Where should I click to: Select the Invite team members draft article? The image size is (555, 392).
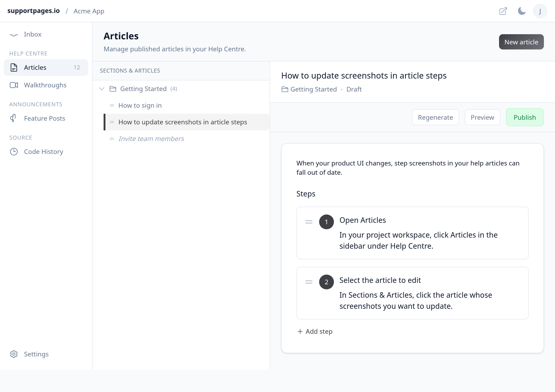[186, 139]
